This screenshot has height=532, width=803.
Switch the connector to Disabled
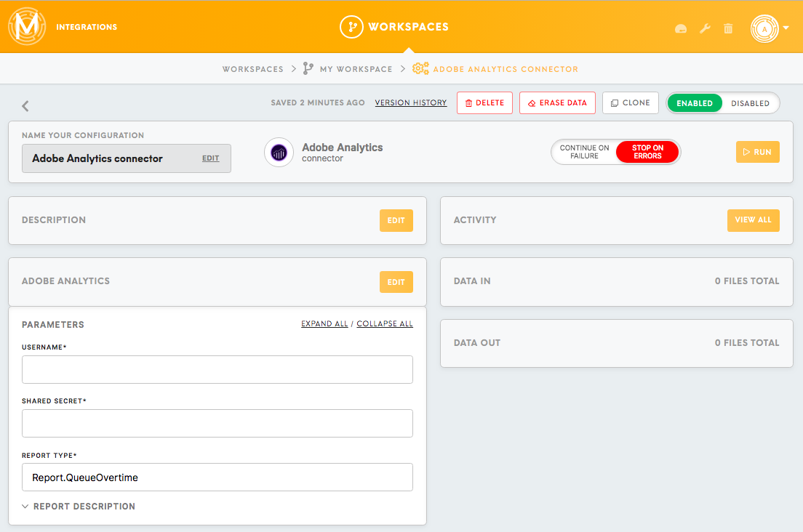(750, 103)
